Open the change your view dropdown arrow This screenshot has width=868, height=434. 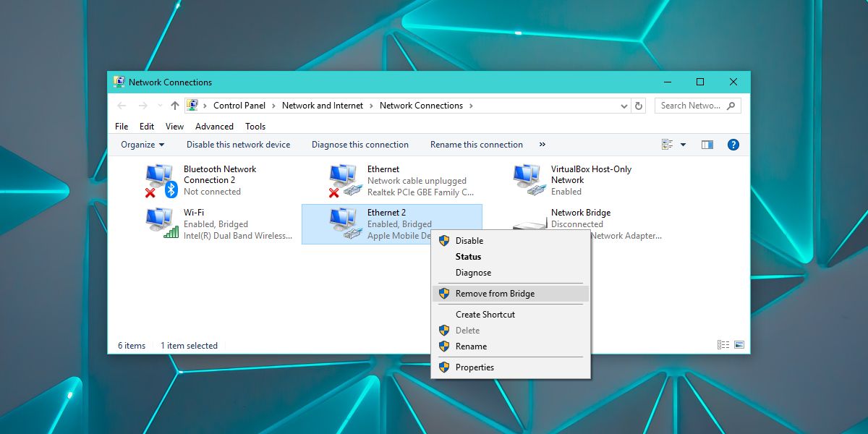(x=683, y=145)
